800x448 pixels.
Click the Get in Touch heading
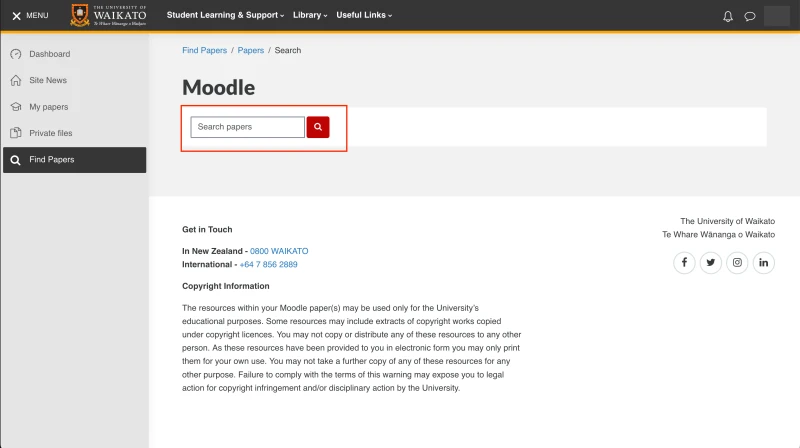click(x=207, y=230)
